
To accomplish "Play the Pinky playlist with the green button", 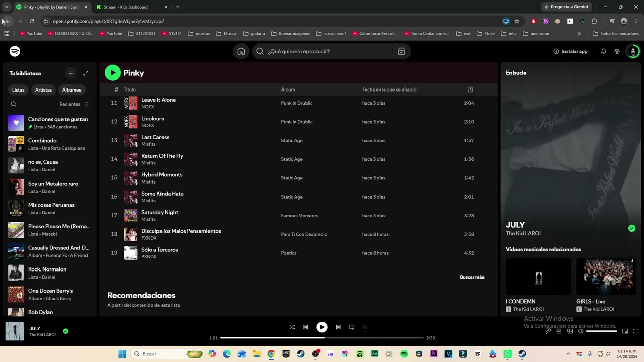I will click(113, 73).
